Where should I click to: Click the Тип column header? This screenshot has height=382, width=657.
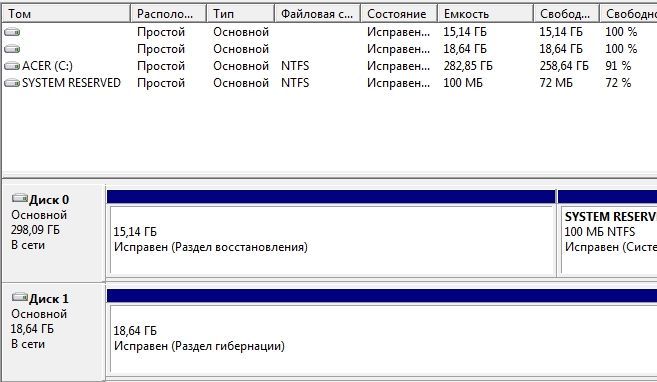click(241, 14)
